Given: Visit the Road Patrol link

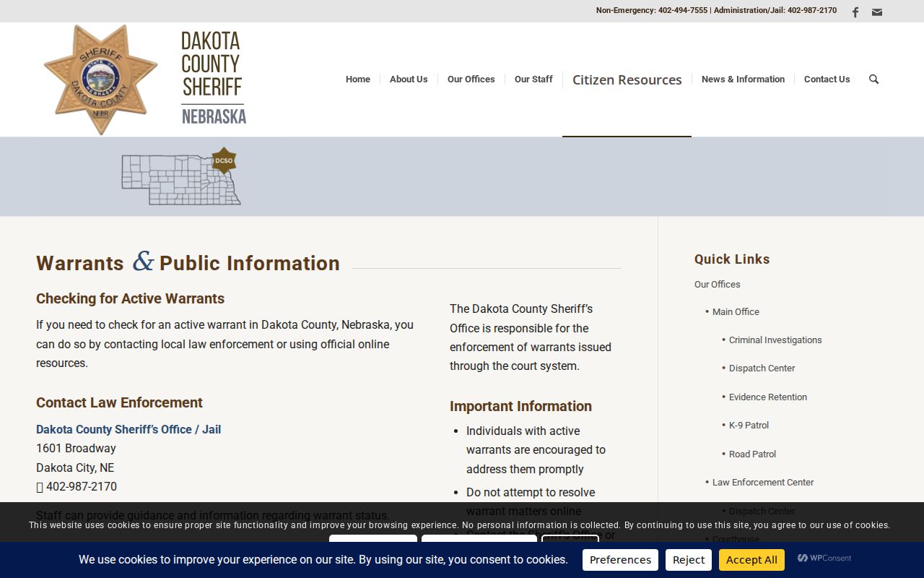Looking at the screenshot, I should [752, 454].
